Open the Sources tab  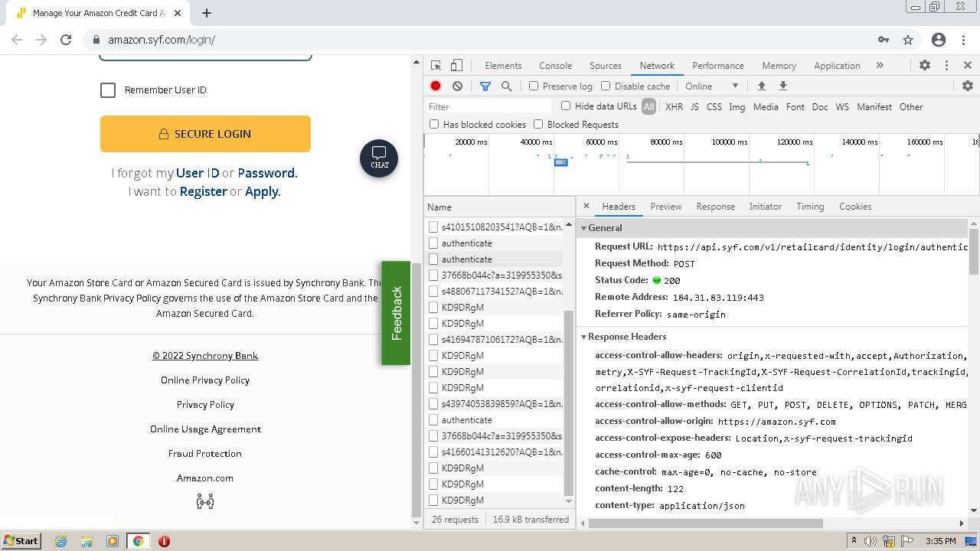pyautogui.click(x=606, y=66)
